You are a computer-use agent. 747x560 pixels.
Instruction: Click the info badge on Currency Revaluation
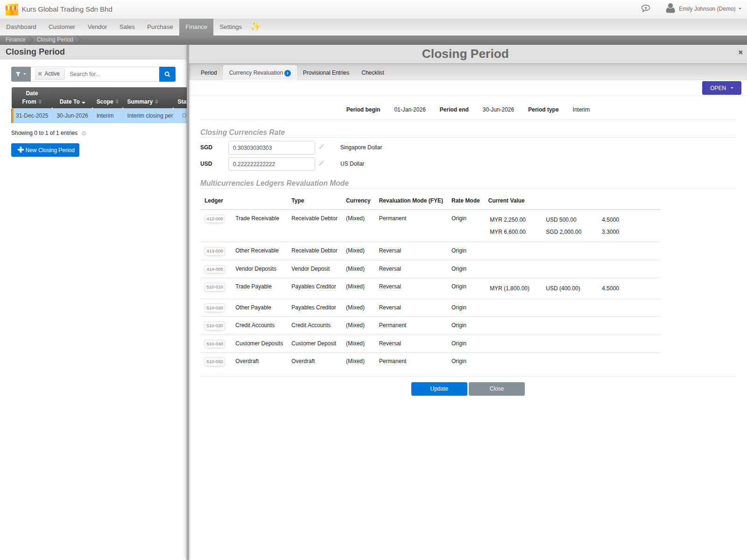pyautogui.click(x=288, y=73)
